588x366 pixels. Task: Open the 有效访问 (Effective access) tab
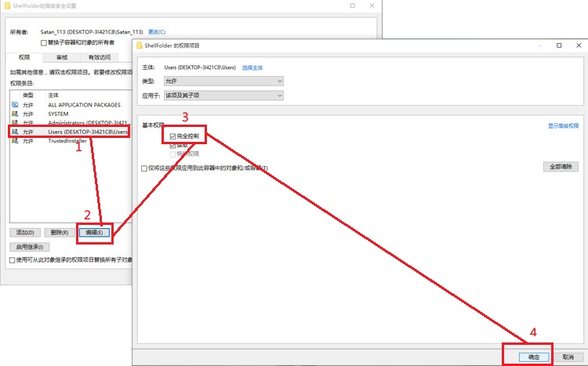point(99,57)
